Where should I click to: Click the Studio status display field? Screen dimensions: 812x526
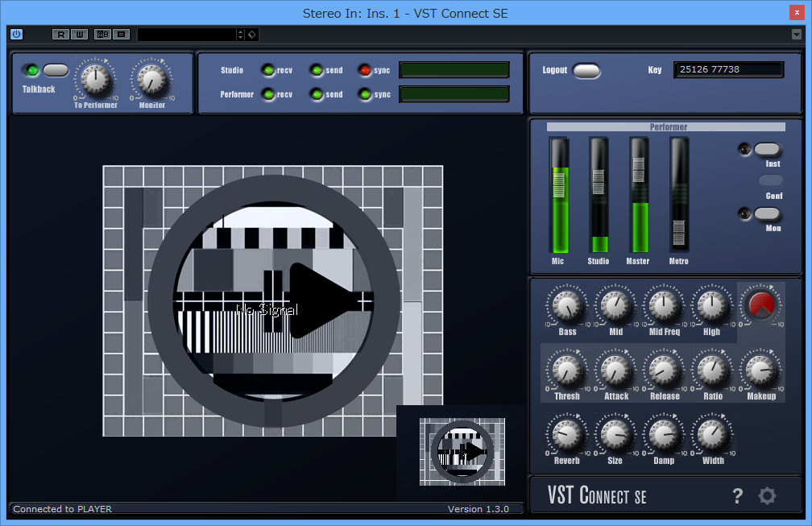coord(454,70)
